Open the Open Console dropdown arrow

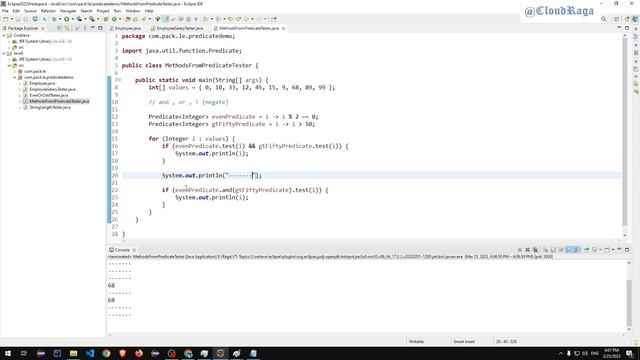pyautogui.click(x=613, y=250)
